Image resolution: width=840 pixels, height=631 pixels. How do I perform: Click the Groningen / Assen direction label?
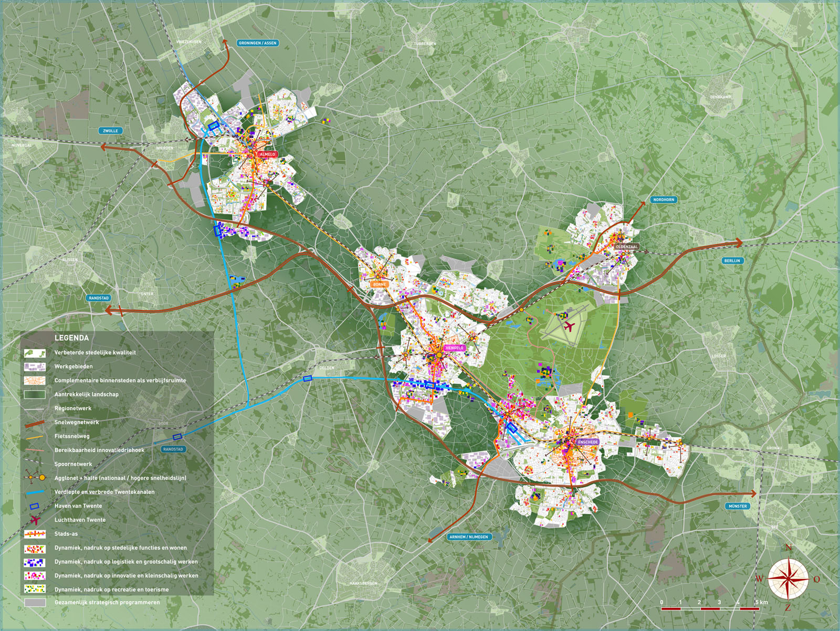(257, 43)
